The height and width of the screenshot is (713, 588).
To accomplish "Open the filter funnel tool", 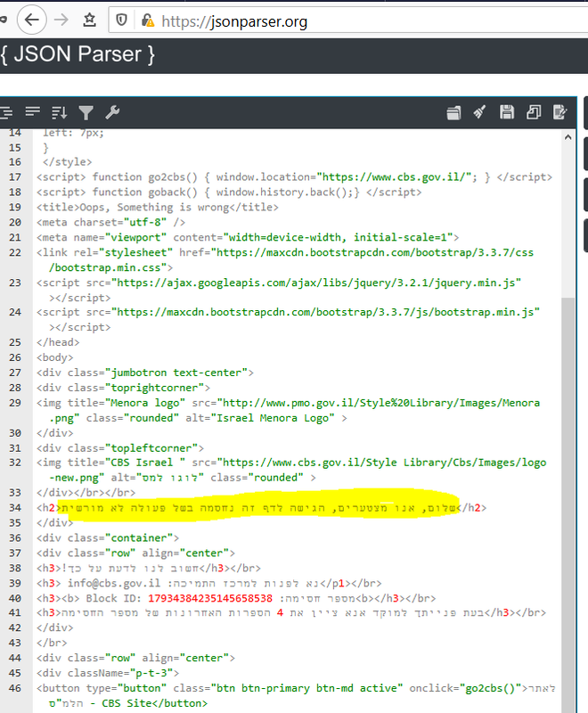I will click(86, 112).
